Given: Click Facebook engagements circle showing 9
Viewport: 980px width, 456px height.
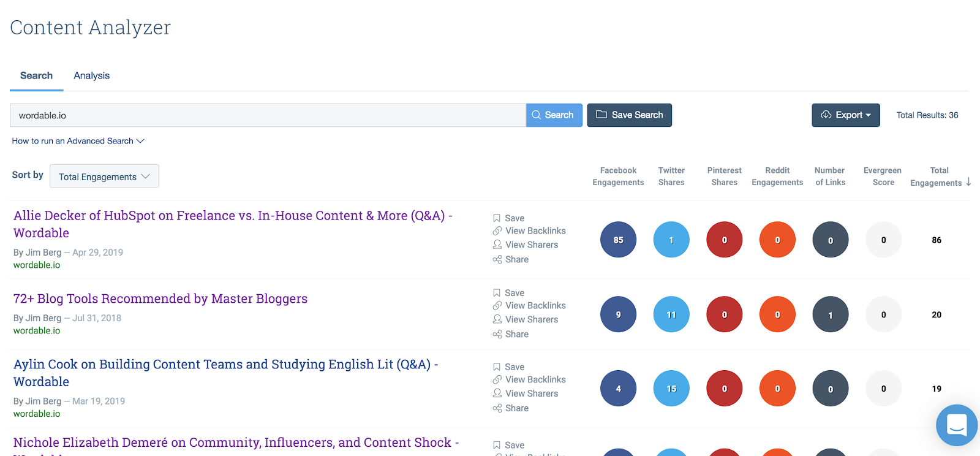Looking at the screenshot, I should pos(618,314).
